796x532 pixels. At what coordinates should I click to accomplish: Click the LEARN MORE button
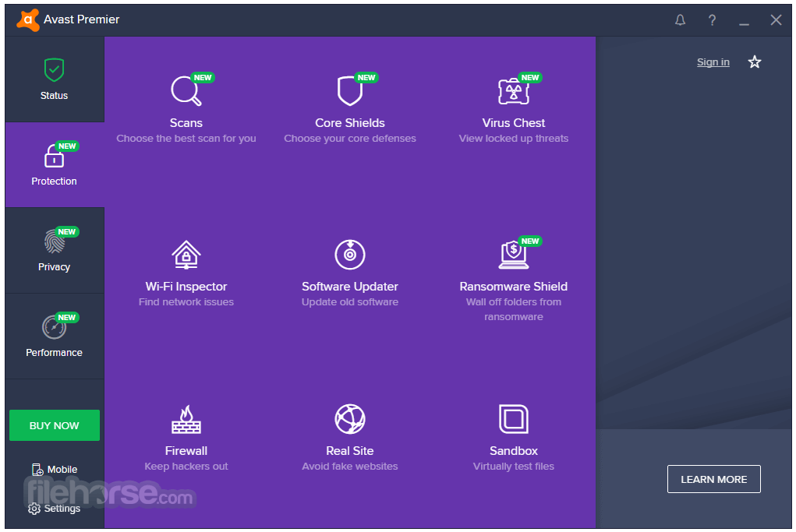[x=714, y=479]
